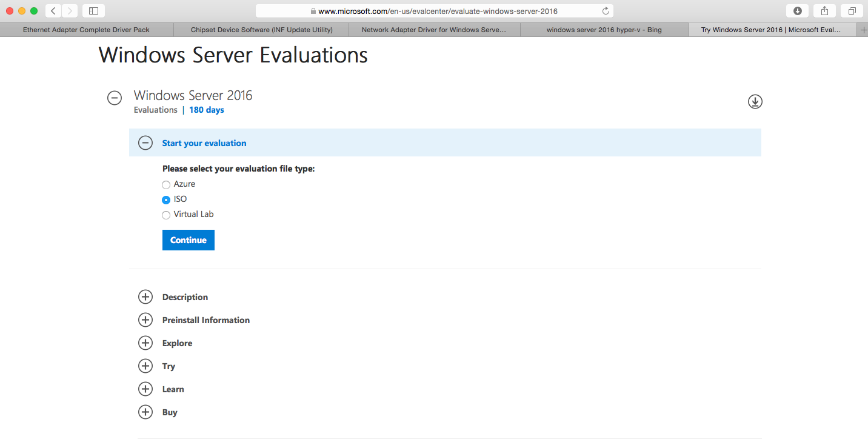Click the 180 days link
The height and width of the screenshot is (445, 868).
tap(207, 110)
